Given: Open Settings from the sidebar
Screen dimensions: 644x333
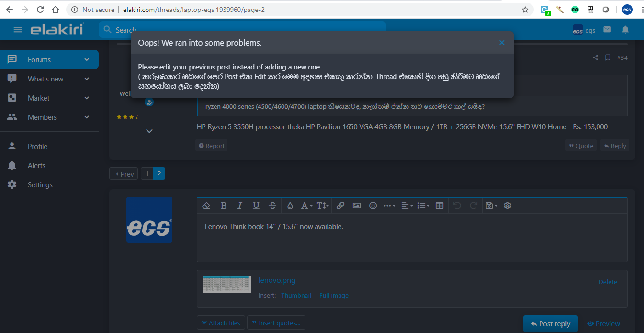Looking at the screenshot, I should point(40,185).
